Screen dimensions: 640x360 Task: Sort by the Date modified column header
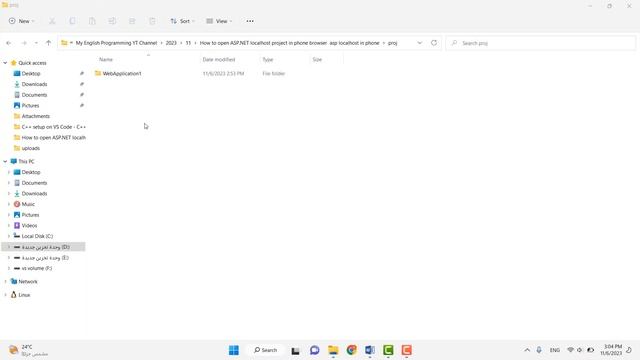219,60
